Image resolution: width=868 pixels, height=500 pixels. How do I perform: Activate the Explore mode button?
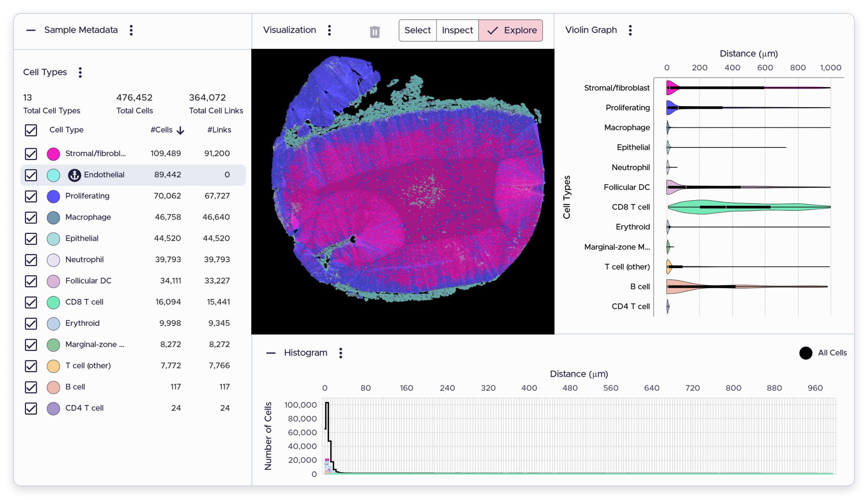pos(511,30)
